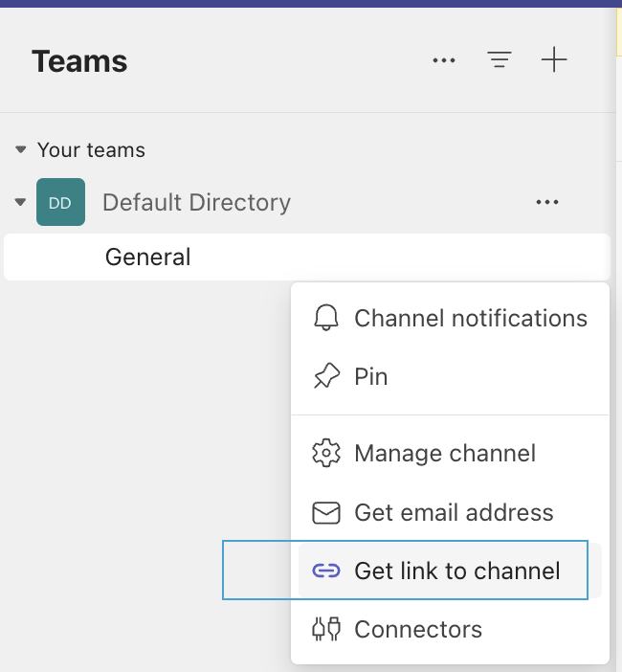Click the gear Manage channel icon
This screenshot has height=672, width=622.
(326, 453)
